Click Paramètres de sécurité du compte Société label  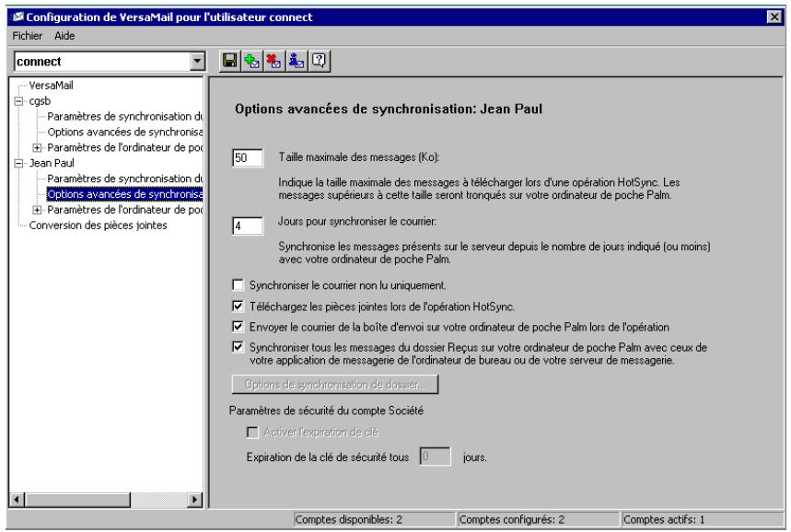pos(326,411)
